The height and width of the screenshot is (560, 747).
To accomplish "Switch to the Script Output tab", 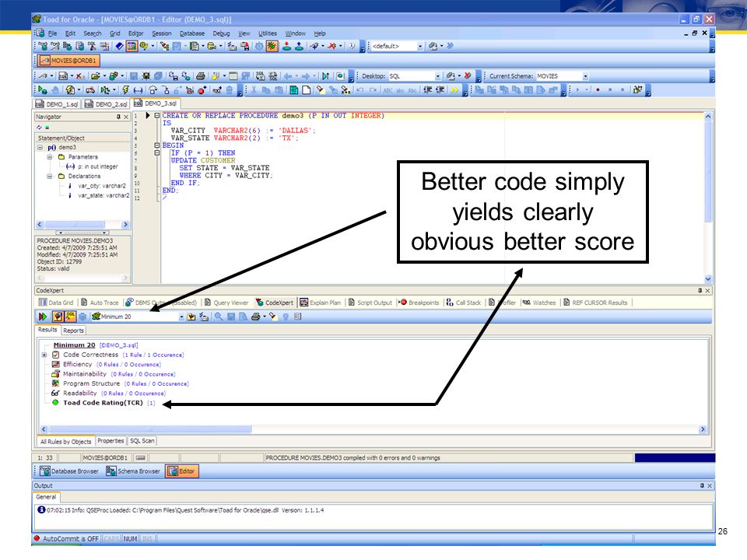I will [x=370, y=303].
